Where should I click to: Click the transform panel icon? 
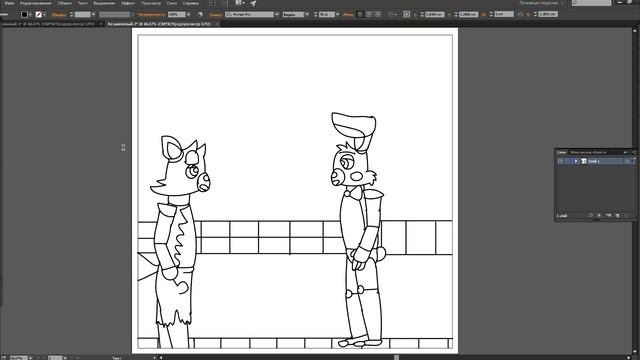tap(407, 14)
